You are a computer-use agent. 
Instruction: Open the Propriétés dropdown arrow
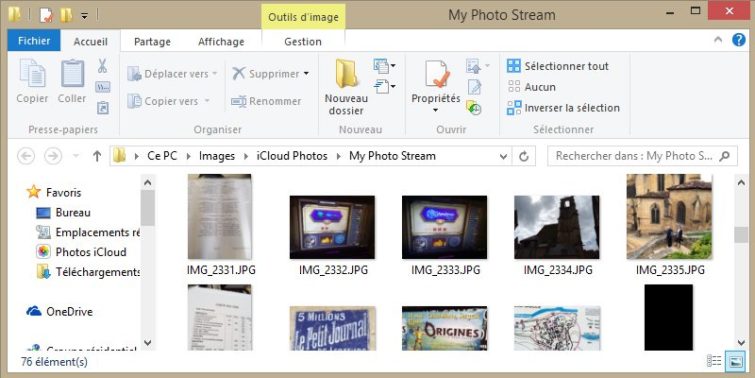[435, 111]
